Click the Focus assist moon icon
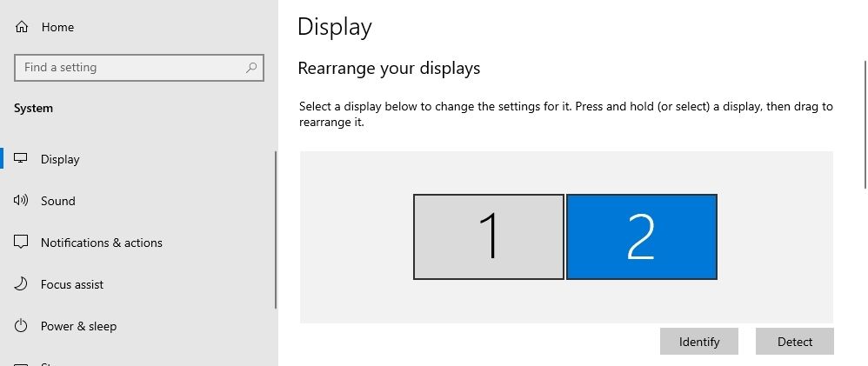The height and width of the screenshot is (366, 868). coord(22,284)
